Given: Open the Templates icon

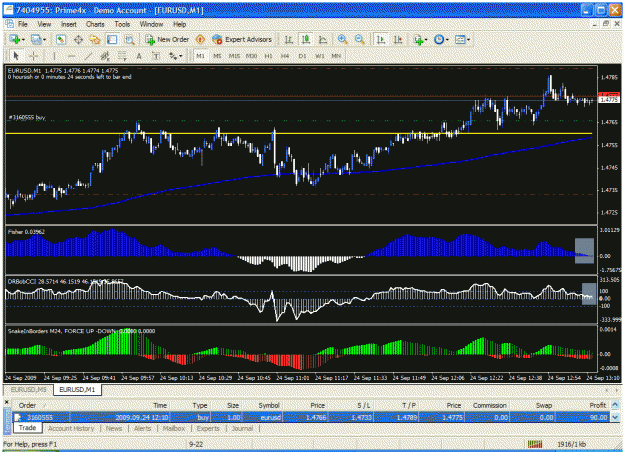Looking at the screenshot, I should click(x=460, y=39).
